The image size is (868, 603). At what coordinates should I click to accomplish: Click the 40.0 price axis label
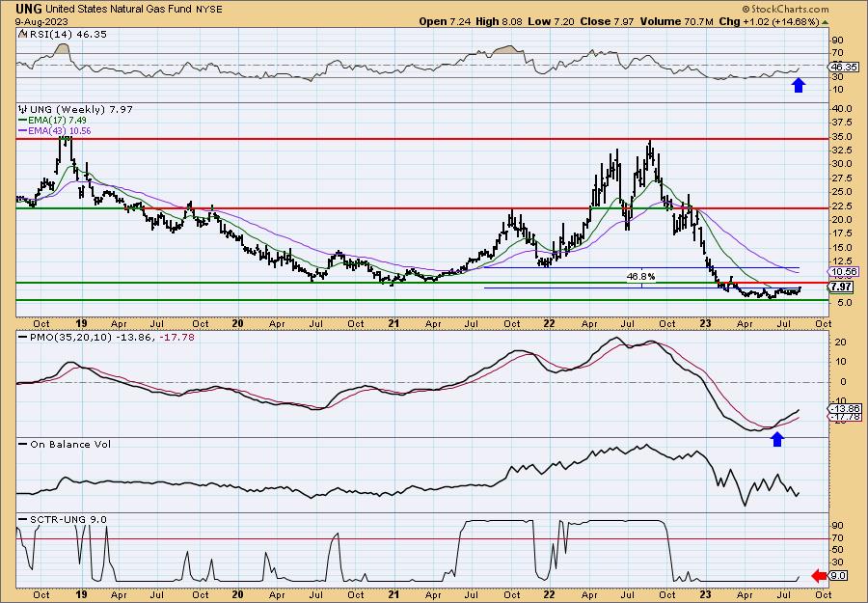click(840, 108)
